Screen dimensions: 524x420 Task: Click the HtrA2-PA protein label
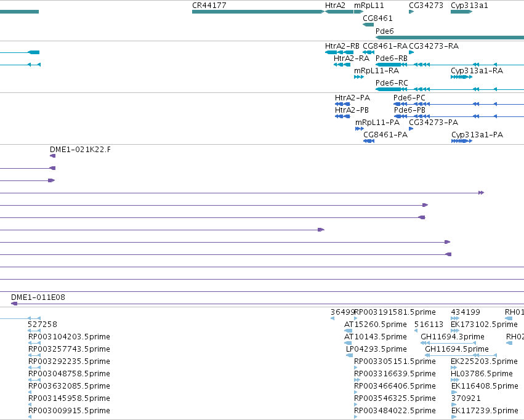352,97
